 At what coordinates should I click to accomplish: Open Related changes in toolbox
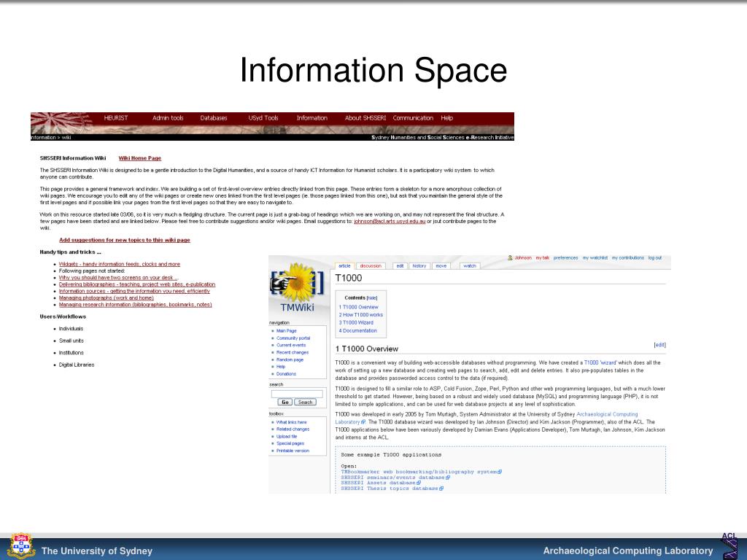(293, 429)
